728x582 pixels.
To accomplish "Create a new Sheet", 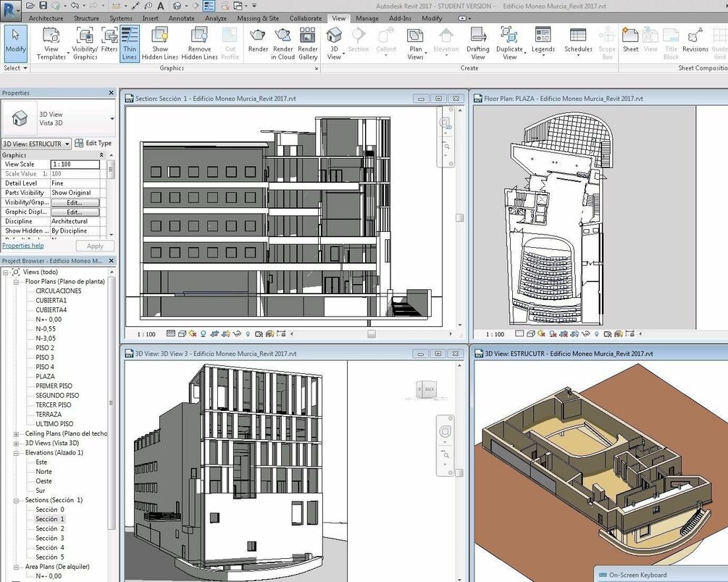I will pos(630,40).
